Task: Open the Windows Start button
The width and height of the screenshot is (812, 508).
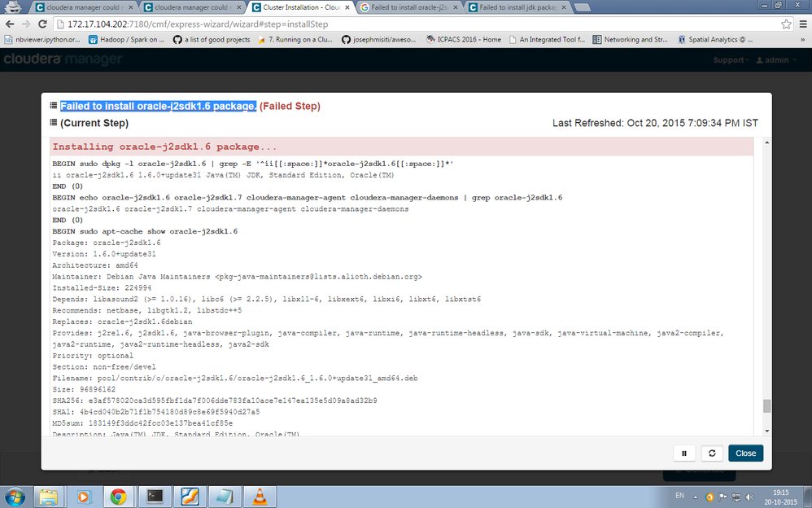Action: [x=14, y=497]
